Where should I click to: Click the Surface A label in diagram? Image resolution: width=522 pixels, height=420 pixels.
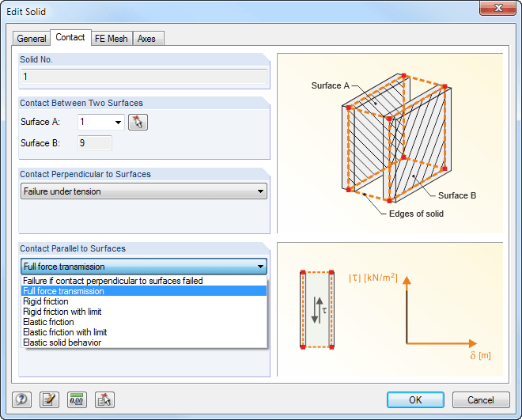pos(331,85)
